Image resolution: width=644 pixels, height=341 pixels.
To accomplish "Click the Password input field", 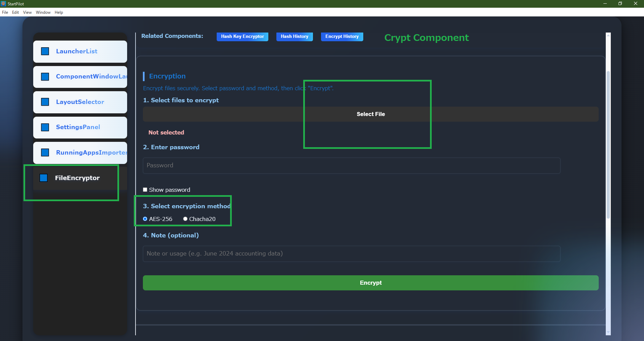I will [x=351, y=166].
